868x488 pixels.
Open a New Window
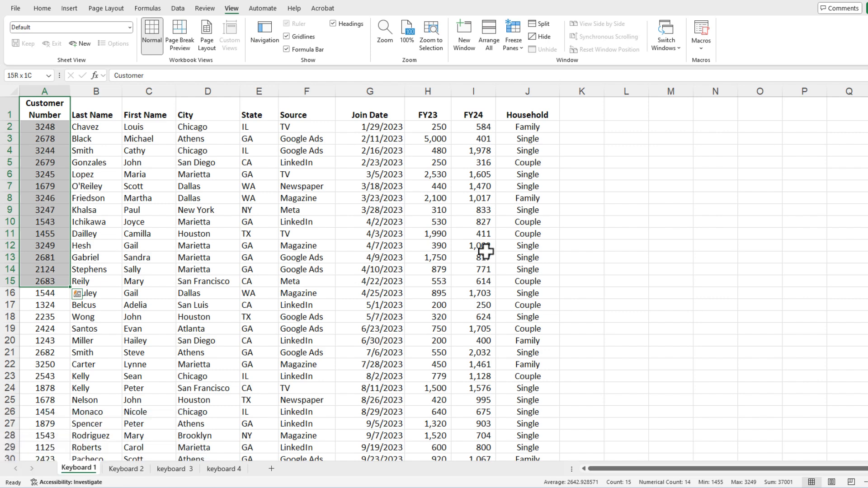tap(464, 35)
